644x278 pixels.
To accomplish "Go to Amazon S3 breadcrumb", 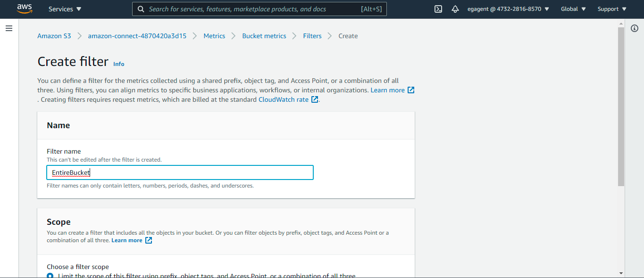I will [54, 36].
